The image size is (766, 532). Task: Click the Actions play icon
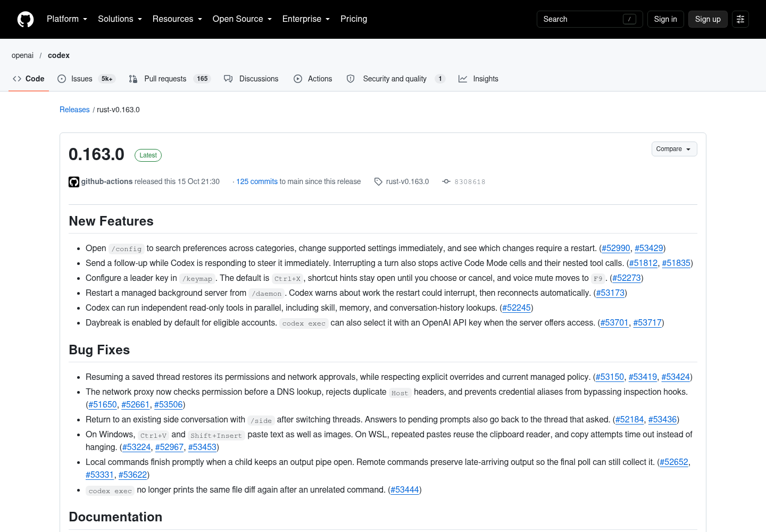[x=298, y=79]
